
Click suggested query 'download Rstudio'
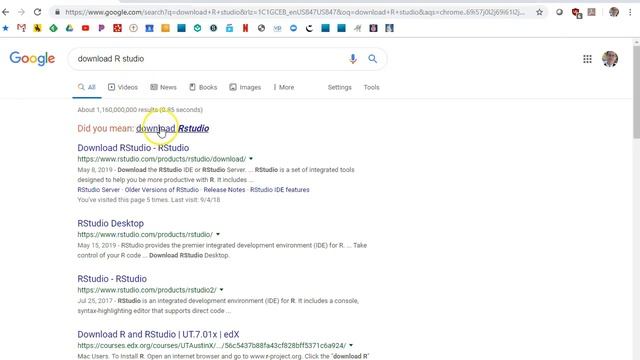click(x=173, y=128)
